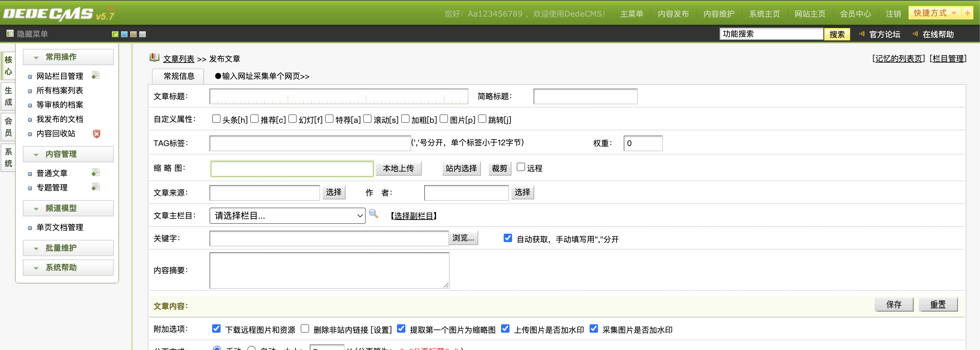Click the add-document icon next to 普通文章
Image resolution: width=980 pixels, height=350 pixels.
(95, 173)
